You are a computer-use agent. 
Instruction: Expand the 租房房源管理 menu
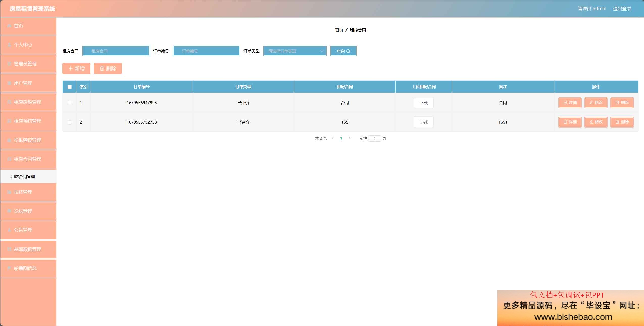pos(28,102)
